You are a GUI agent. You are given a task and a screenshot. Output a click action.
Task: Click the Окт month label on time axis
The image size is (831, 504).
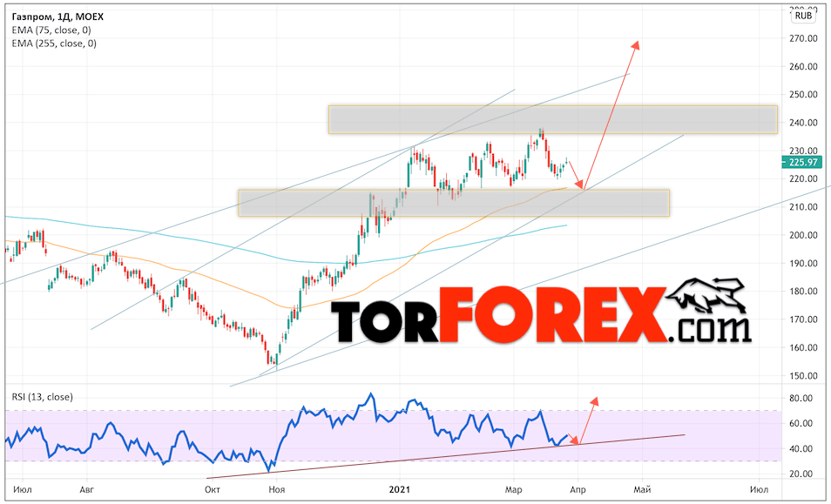click(x=213, y=490)
